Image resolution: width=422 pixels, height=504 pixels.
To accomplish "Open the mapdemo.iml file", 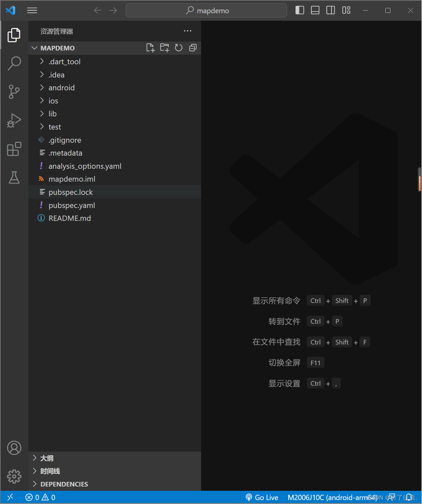I will point(115,179).
